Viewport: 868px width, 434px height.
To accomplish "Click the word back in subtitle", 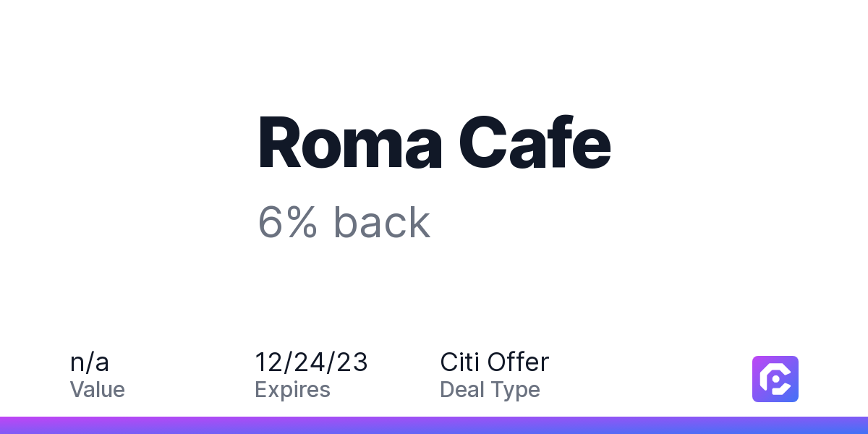I will [x=382, y=222].
